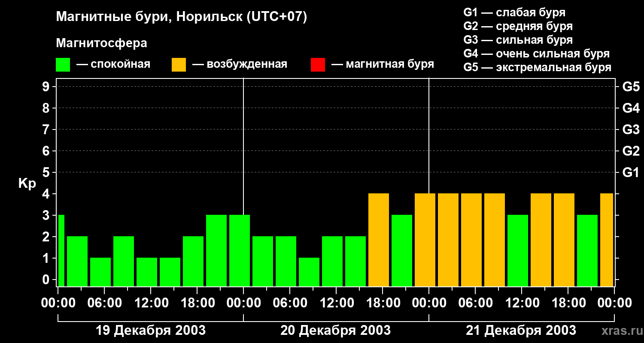The image size is (644, 343).
Task: Click the yellow bar at 06:00, 21 December
Action: 471,240
